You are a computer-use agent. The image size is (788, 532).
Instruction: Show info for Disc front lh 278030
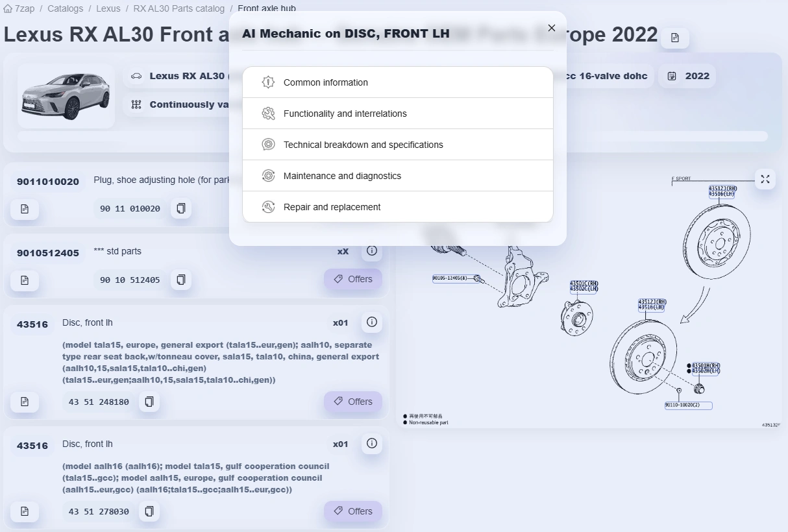372,443
